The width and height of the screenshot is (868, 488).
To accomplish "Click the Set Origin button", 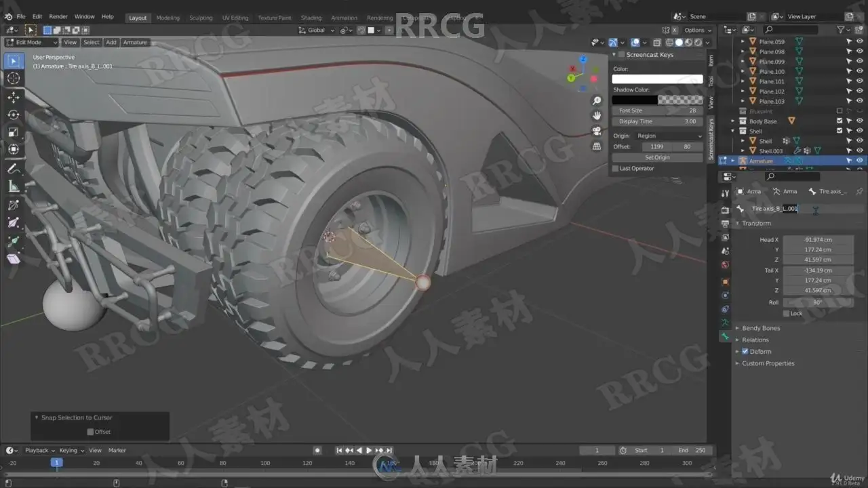I will click(657, 157).
